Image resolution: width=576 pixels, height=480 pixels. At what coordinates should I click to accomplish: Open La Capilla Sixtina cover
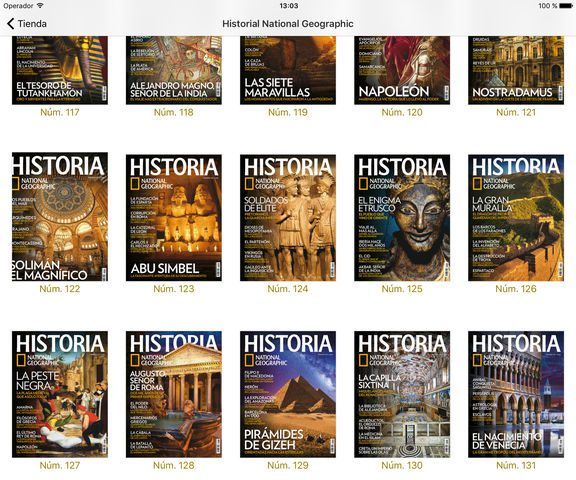point(402,394)
